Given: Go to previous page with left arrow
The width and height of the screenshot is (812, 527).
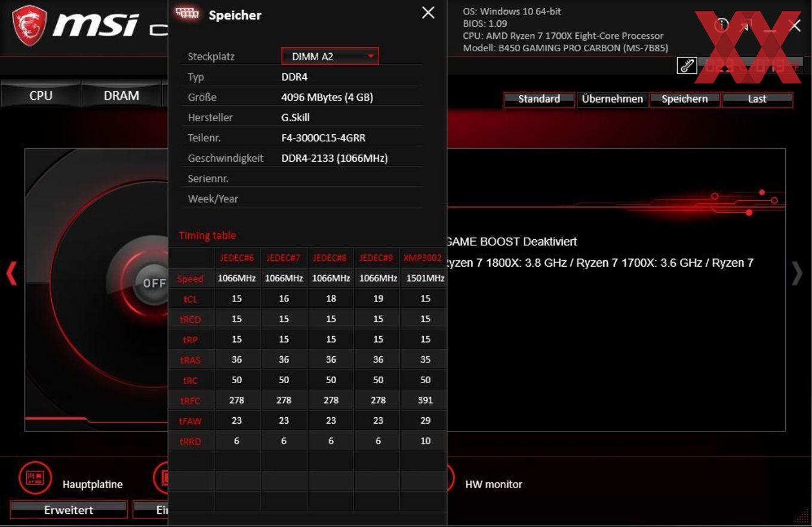Looking at the screenshot, I should click(11, 274).
